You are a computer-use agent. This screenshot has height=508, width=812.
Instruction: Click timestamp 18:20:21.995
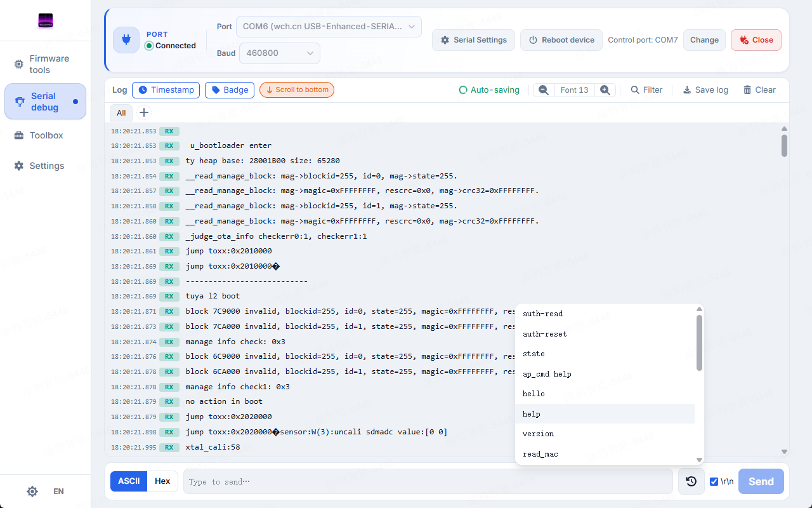(133, 448)
